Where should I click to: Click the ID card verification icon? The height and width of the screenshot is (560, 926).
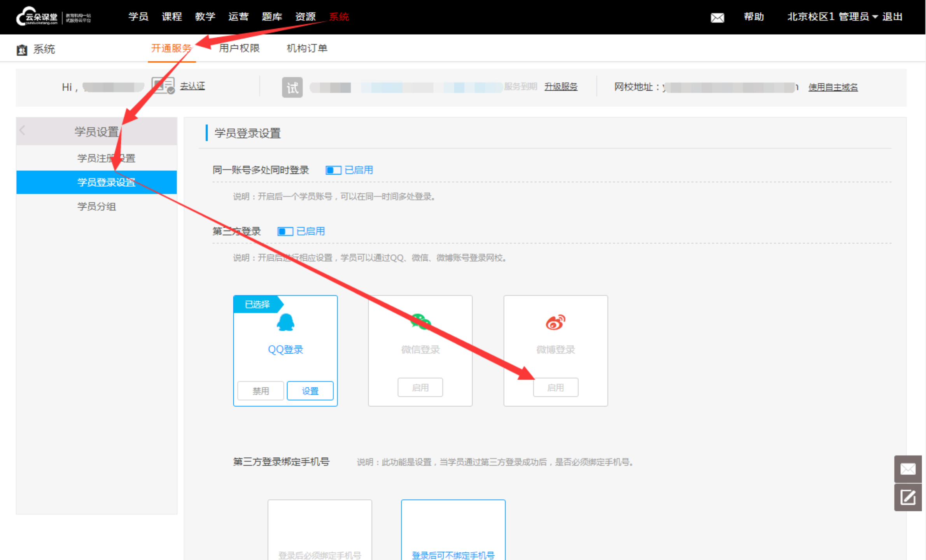[x=163, y=86]
